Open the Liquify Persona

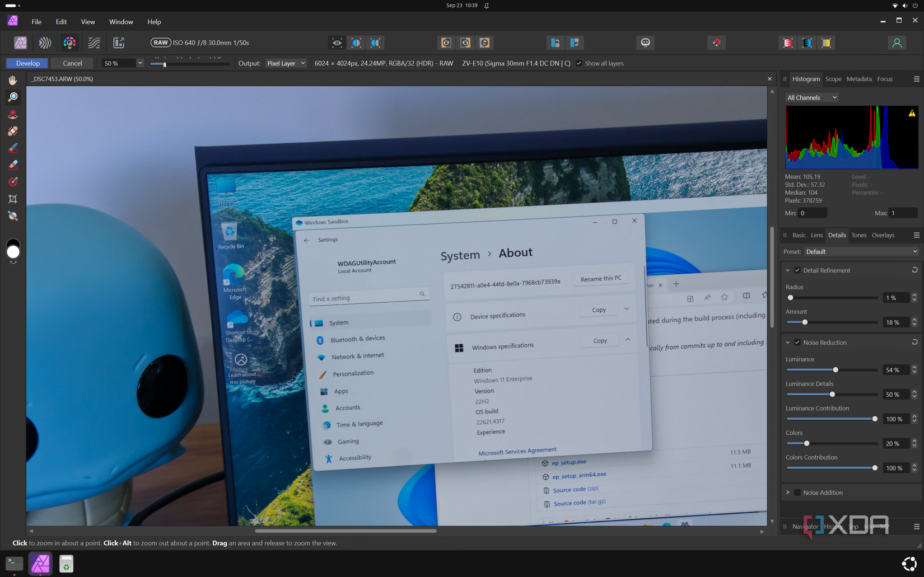(45, 43)
